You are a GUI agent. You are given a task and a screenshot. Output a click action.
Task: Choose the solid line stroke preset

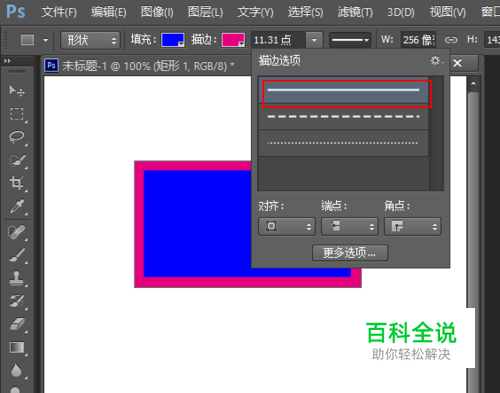click(343, 90)
